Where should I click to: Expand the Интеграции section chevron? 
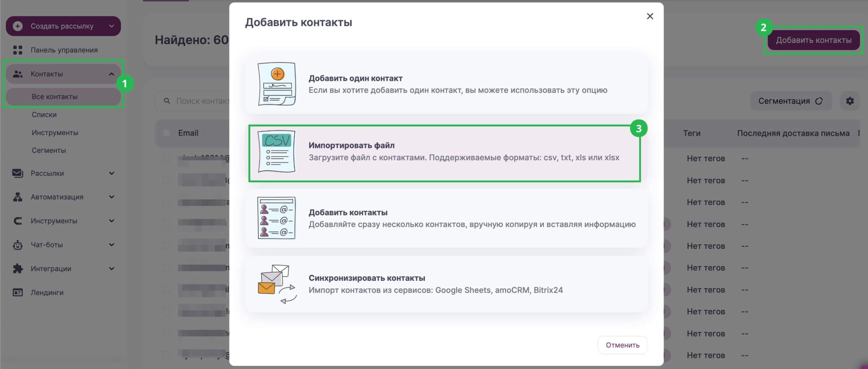[x=112, y=269]
